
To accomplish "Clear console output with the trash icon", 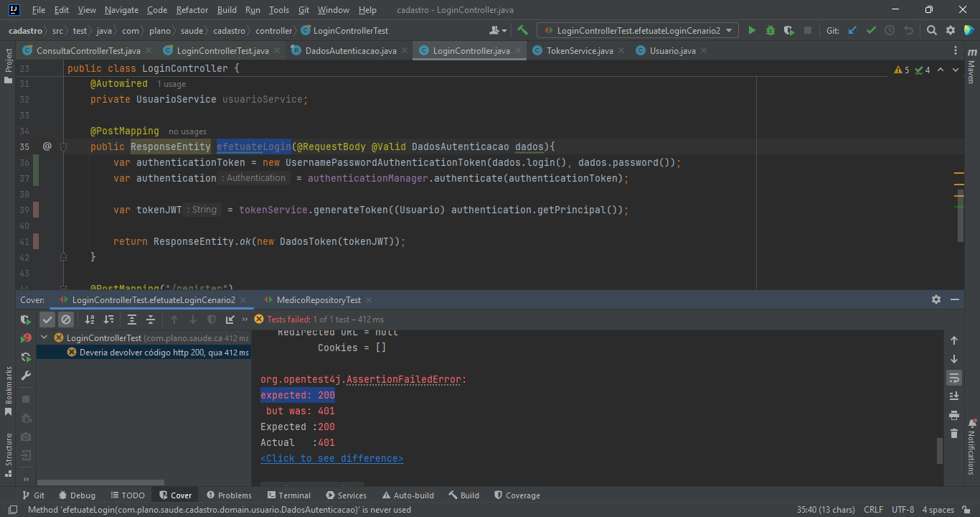I will [x=954, y=433].
